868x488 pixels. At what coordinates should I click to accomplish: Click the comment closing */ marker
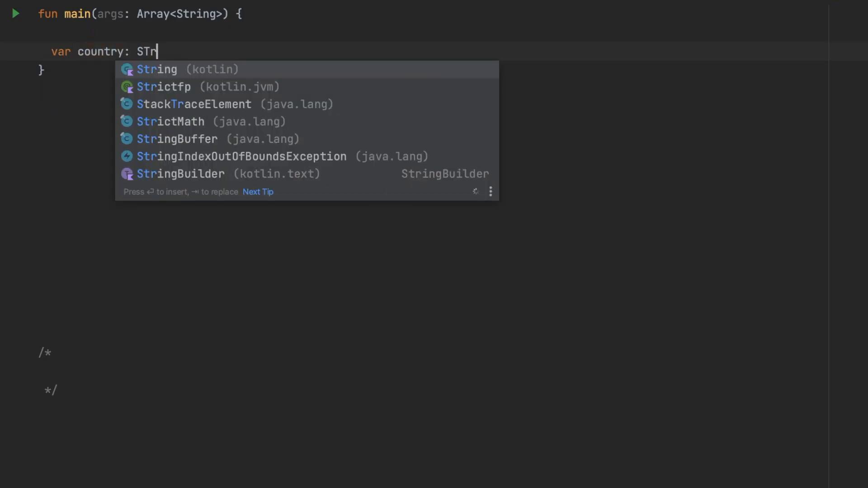click(51, 390)
